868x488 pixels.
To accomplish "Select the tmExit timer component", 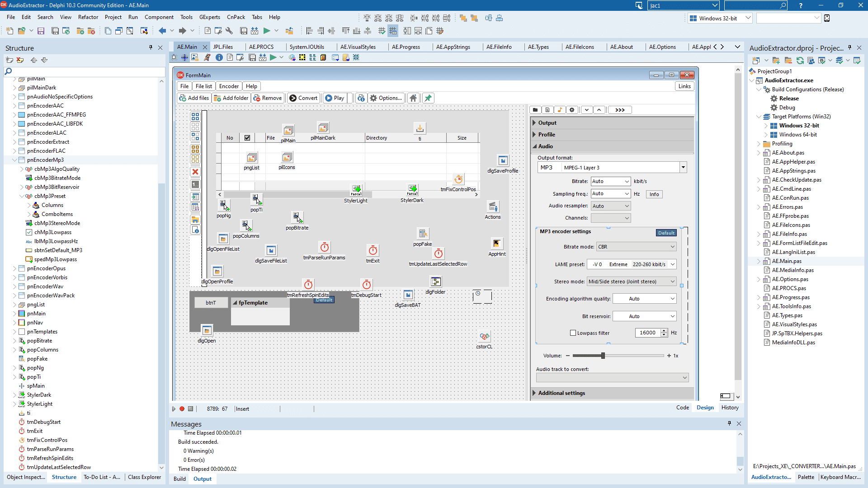I will click(373, 250).
